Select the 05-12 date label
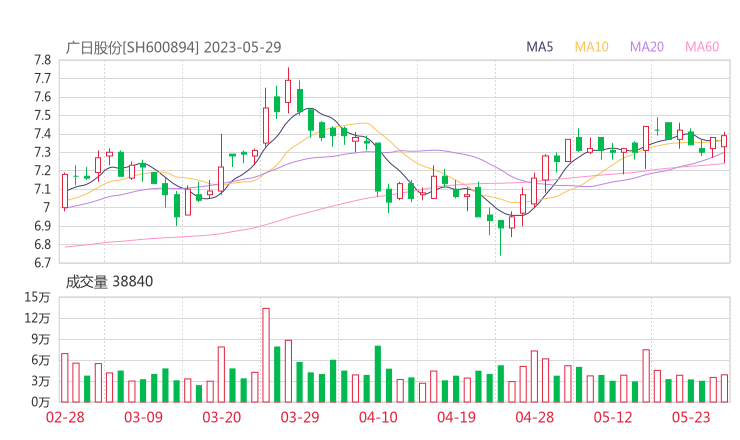Screen dimensions: 740x440 612,417
